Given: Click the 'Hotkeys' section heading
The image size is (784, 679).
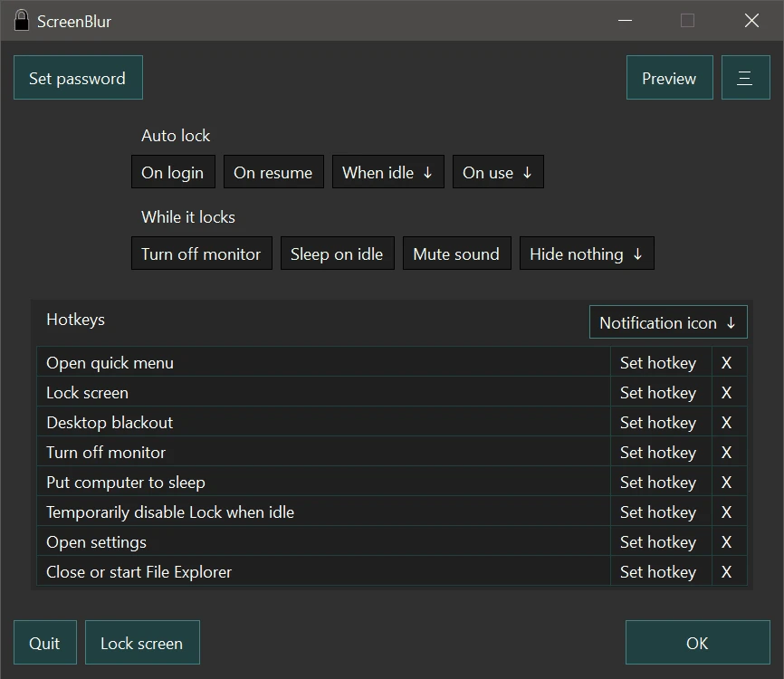Looking at the screenshot, I should pyautogui.click(x=75, y=320).
